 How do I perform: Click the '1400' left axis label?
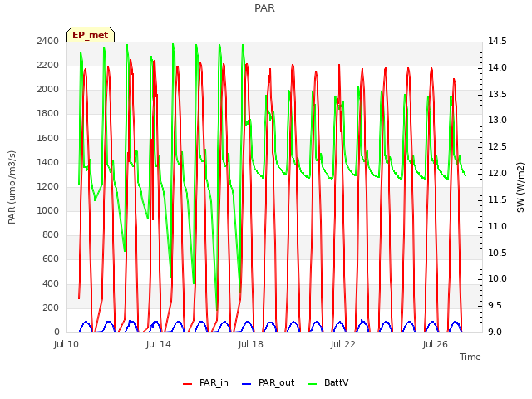coord(48,162)
